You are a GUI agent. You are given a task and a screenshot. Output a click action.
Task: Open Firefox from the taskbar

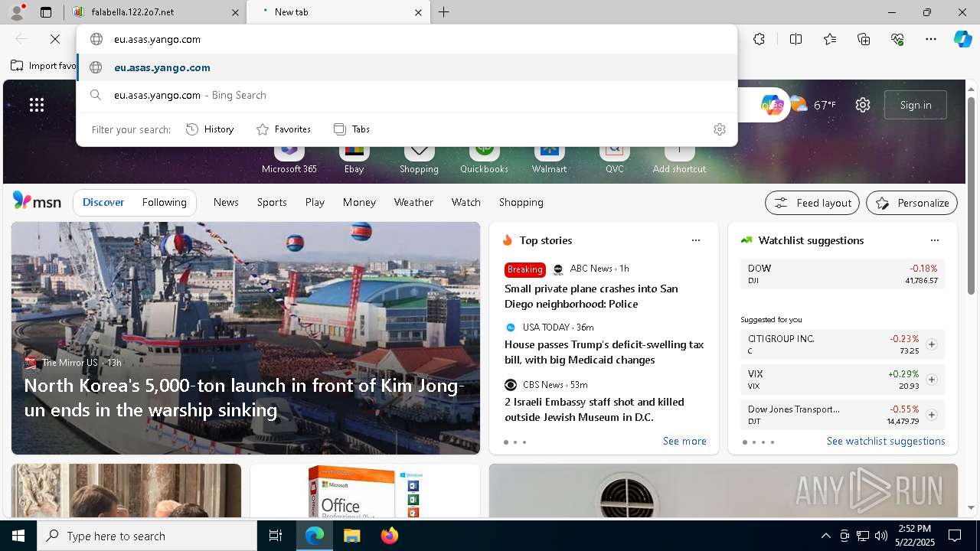tap(390, 536)
